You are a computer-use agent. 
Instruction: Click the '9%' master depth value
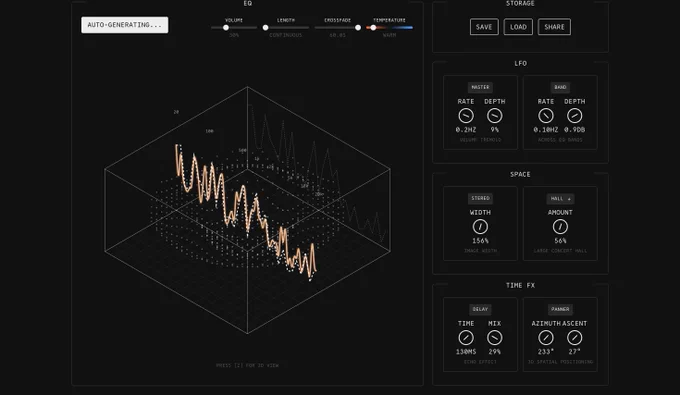click(494, 130)
